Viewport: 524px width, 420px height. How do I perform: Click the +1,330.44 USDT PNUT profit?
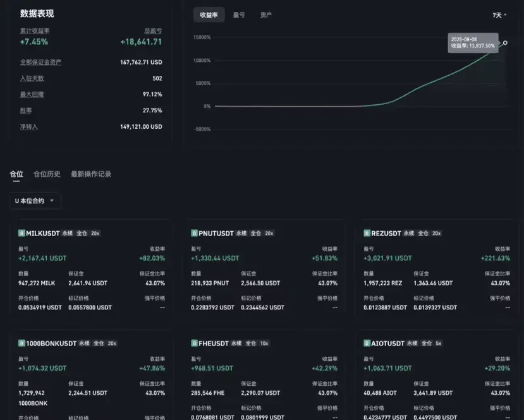[x=215, y=258]
